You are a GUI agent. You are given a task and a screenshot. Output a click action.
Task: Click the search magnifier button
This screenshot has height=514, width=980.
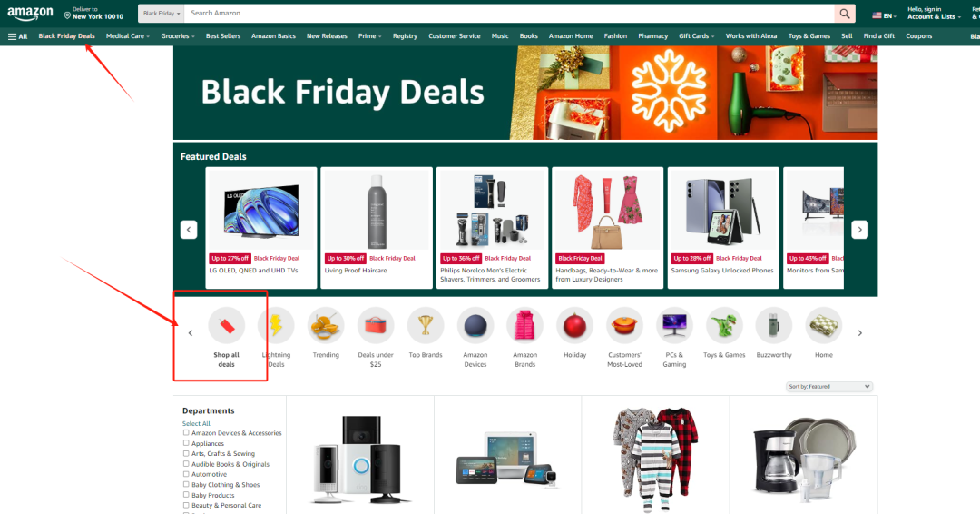tap(845, 13)
